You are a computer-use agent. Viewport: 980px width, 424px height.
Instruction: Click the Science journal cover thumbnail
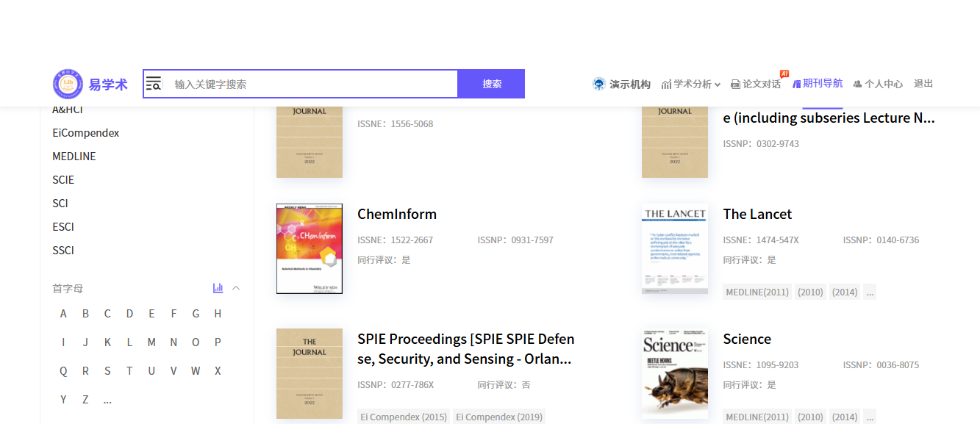pos(675,373)
